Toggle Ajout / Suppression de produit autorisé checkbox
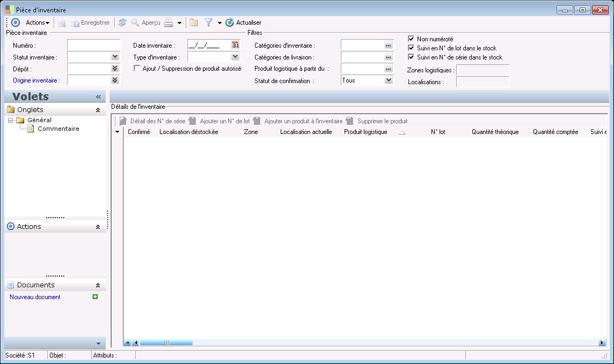 pyautogui.click(x=137, y=69)
